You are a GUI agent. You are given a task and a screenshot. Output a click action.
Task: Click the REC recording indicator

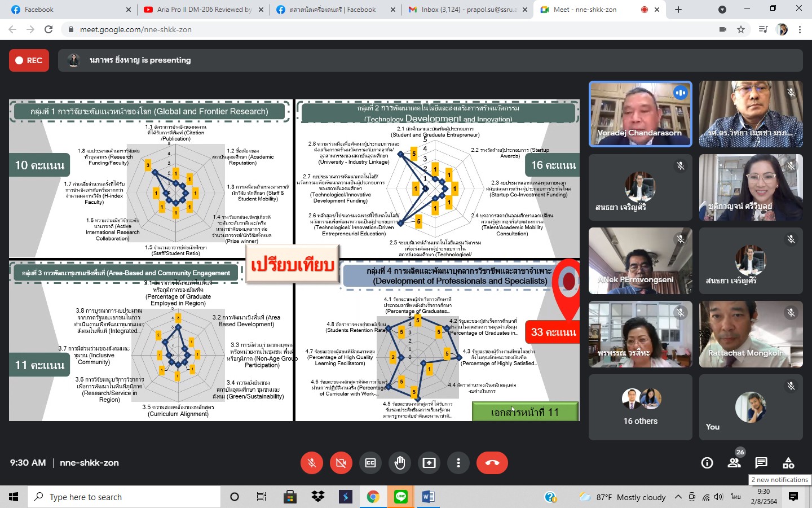pos(29,60)
